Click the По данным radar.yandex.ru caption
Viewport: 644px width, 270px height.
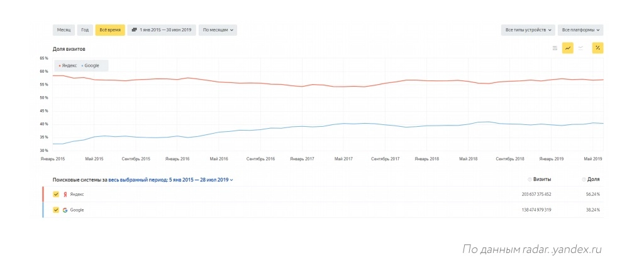coord(532,249)
